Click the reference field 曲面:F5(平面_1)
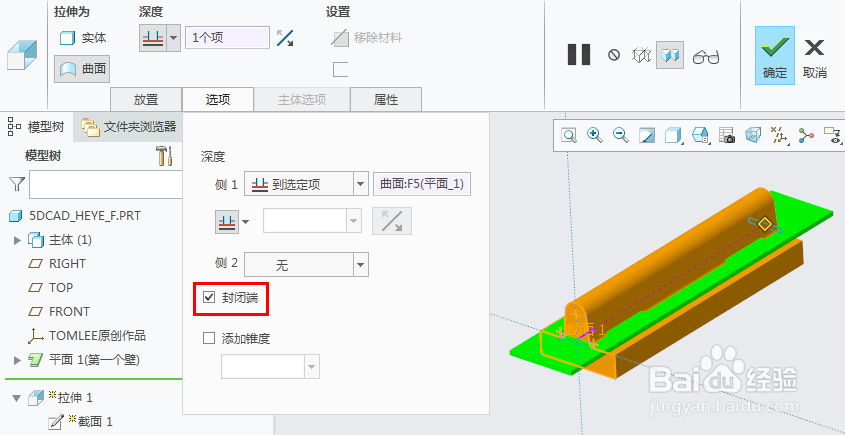The height and width of the screenshot is (435, 845). [422, 185]
